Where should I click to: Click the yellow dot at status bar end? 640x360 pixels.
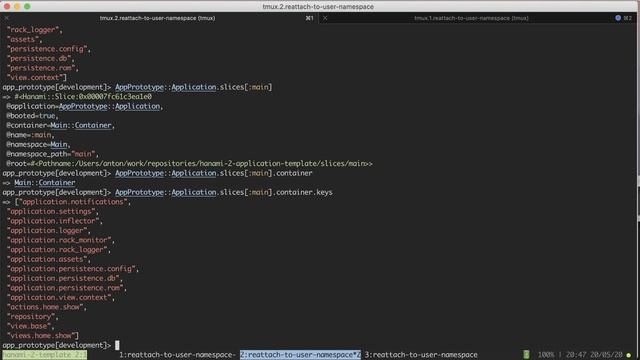click(629, 355)
